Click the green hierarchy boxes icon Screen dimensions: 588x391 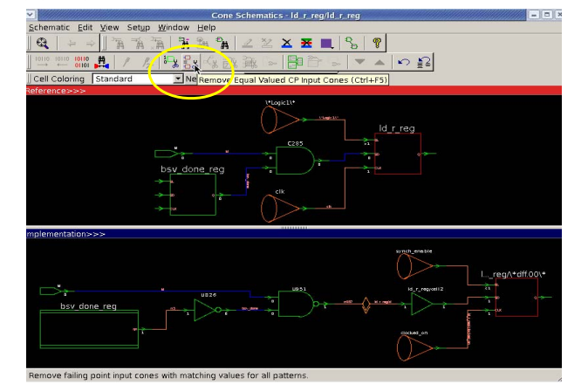(295, 62)
